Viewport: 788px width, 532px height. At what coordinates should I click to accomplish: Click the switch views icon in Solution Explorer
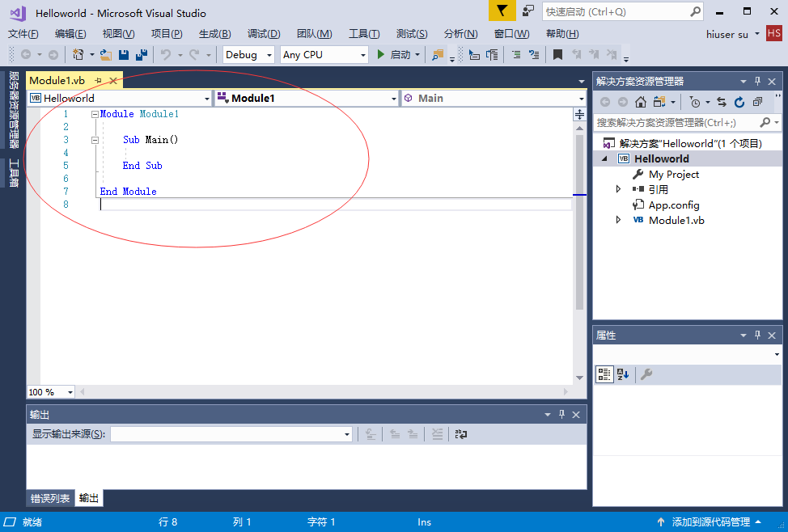659,102
